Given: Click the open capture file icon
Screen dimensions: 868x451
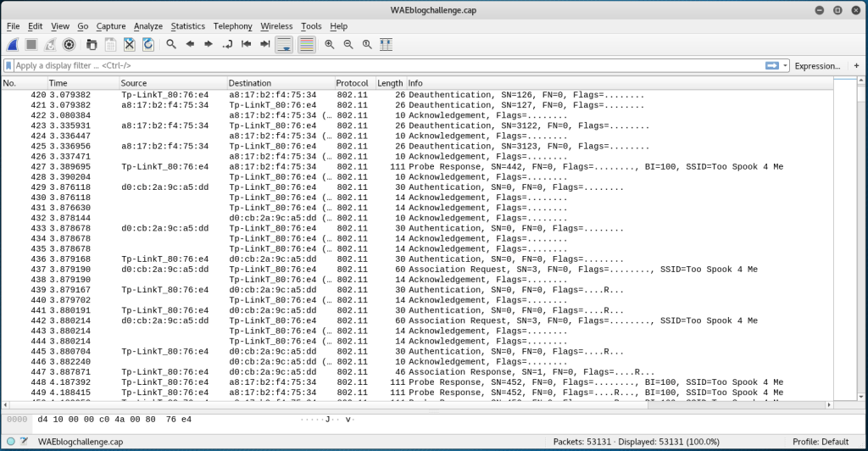Looking at the screenshot, I should [92, 44].
